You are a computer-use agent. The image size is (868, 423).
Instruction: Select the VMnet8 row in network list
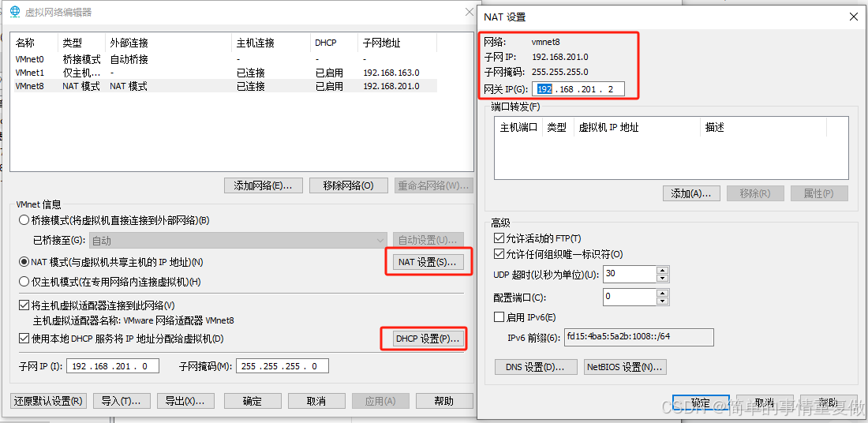[x=224, y=86]
